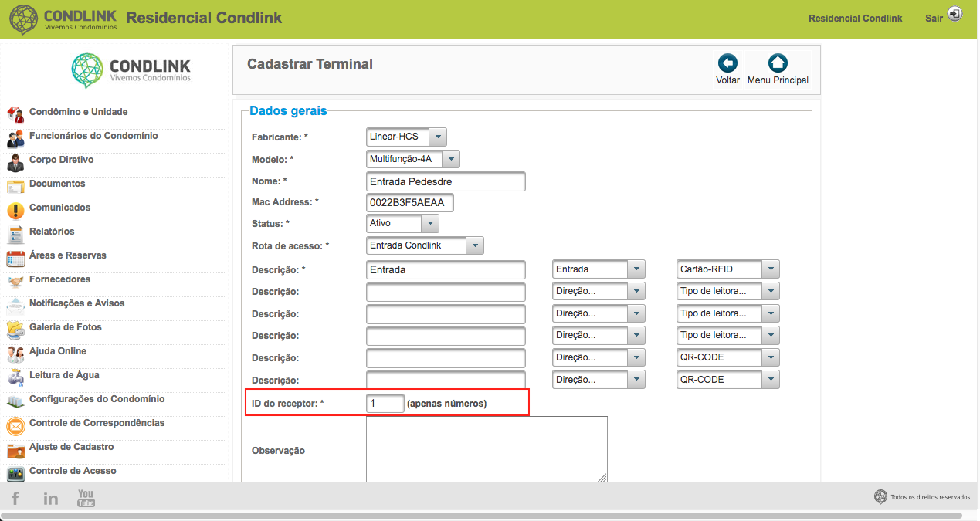Open the Relatórios menu item

[52, 232]
